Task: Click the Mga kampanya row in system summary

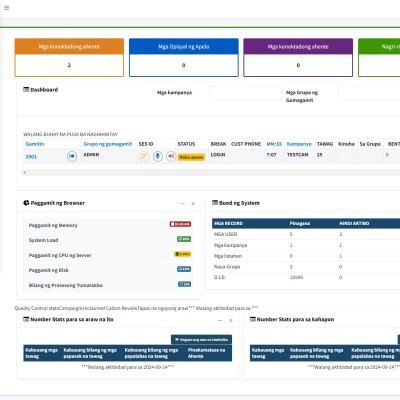Action: click(306, 245)
